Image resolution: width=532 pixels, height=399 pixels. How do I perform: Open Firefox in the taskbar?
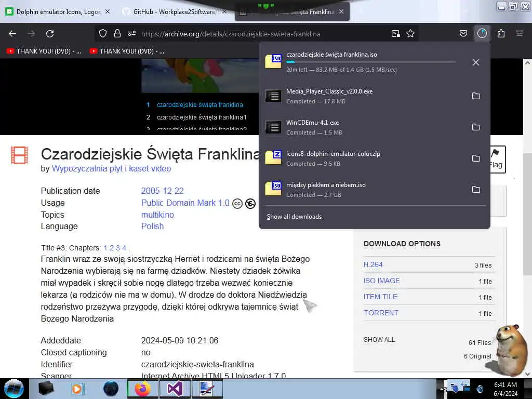(142, 389)
